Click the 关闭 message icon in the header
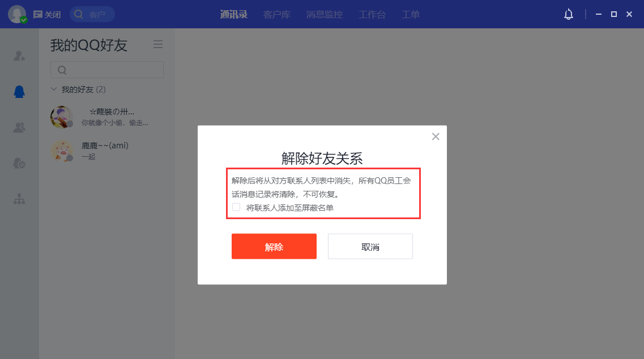Viewport: 644px width, 359px height. 47,15
